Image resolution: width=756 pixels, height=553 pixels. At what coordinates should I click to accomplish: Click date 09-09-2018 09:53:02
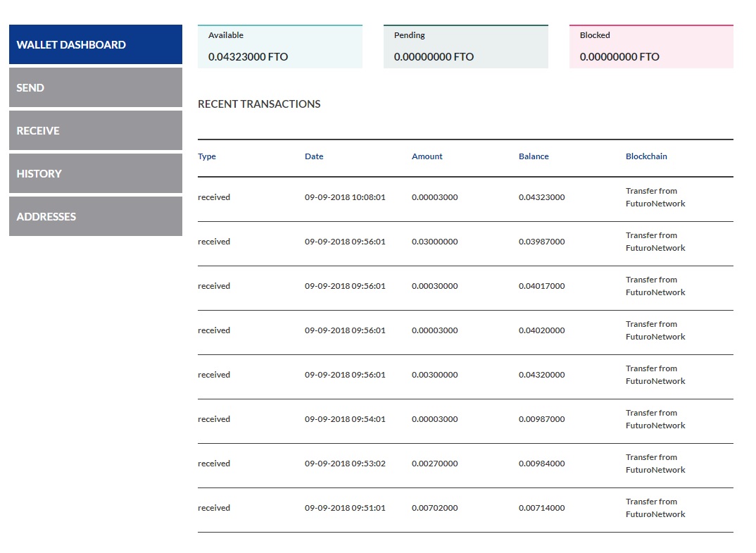click(x=345, y=464)
